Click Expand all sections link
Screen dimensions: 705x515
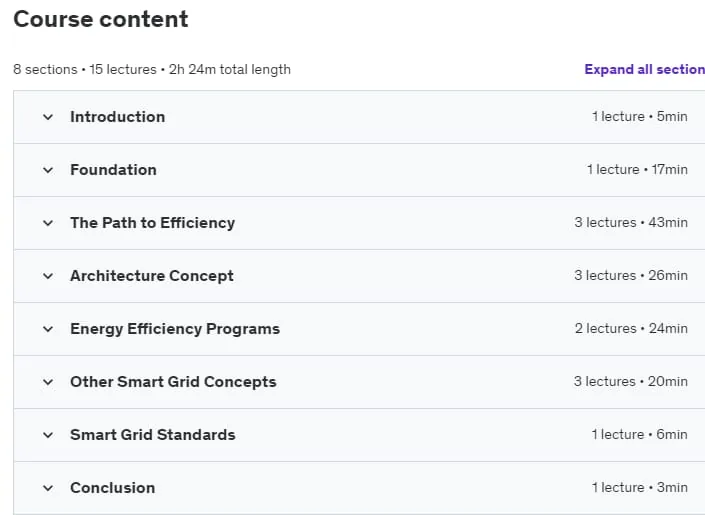(x=644, y=69)
